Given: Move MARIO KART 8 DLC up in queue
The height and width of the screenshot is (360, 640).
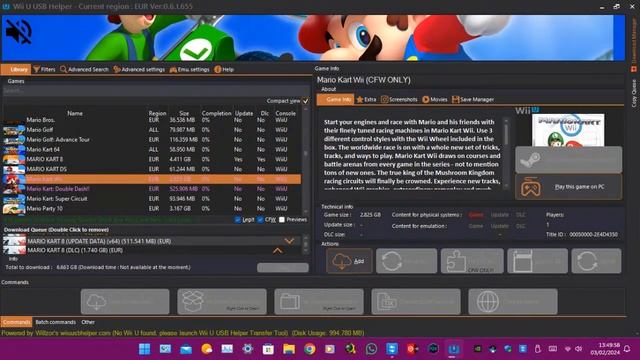Looking at the screenshot, I should click(278, 250).
